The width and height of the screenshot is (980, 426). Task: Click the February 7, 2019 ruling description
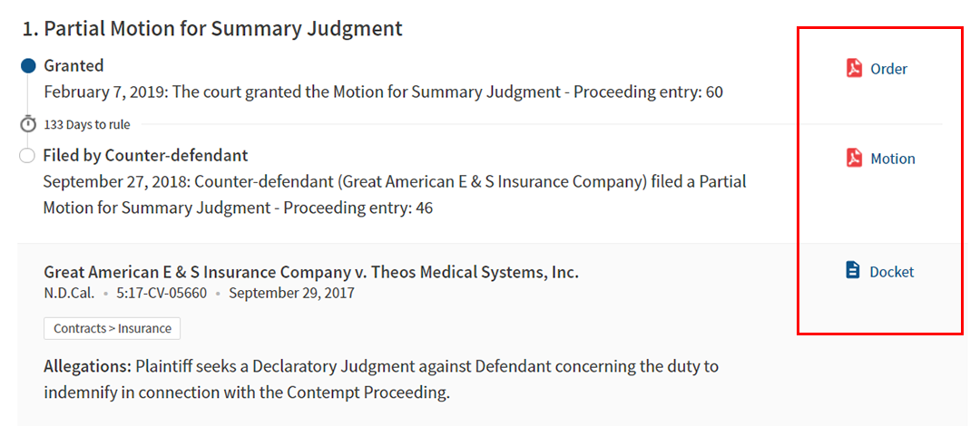383,92
